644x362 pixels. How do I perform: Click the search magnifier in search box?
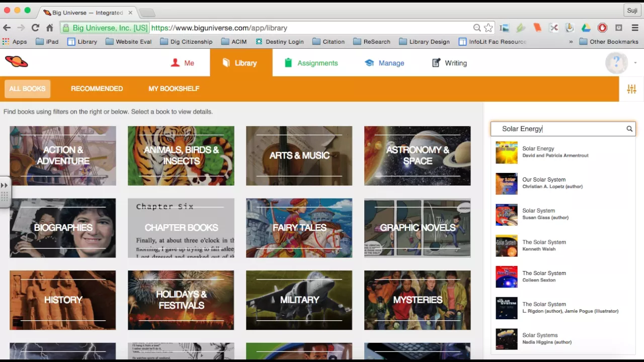[629, 129]
